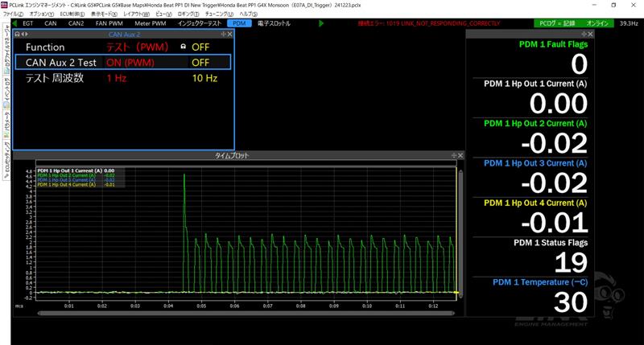Open the ファイル menu
The image size is (644, 345).
point(13,14)
